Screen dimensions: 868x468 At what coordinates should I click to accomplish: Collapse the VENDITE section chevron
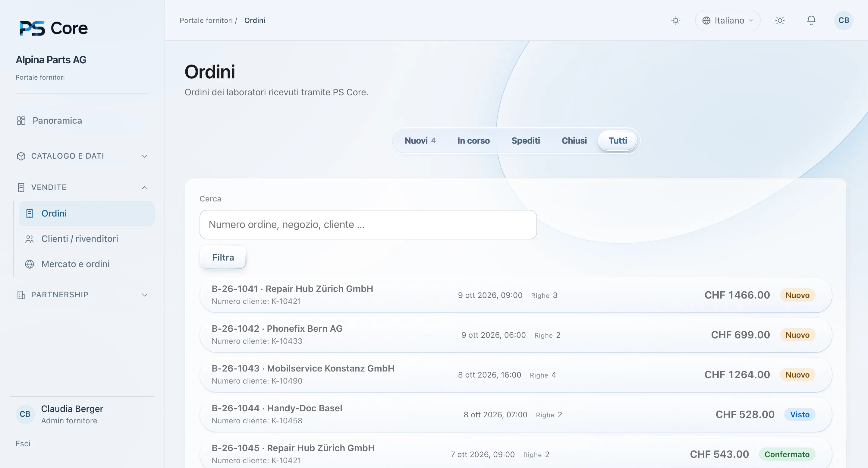pos(145,188)
